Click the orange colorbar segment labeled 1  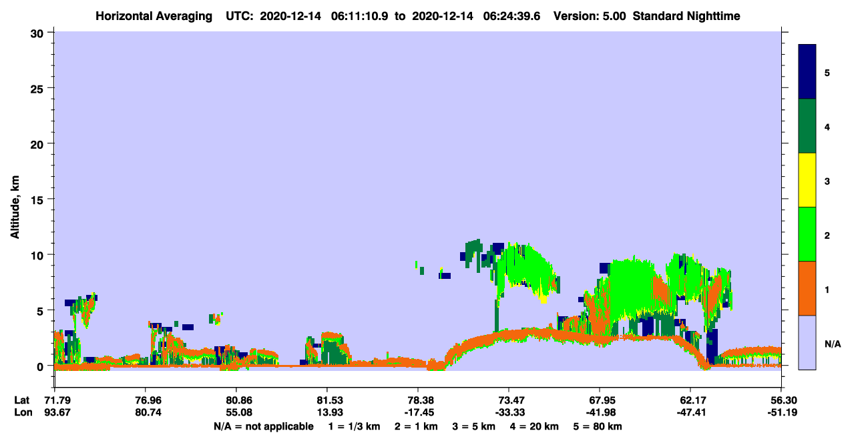point(807,288)
